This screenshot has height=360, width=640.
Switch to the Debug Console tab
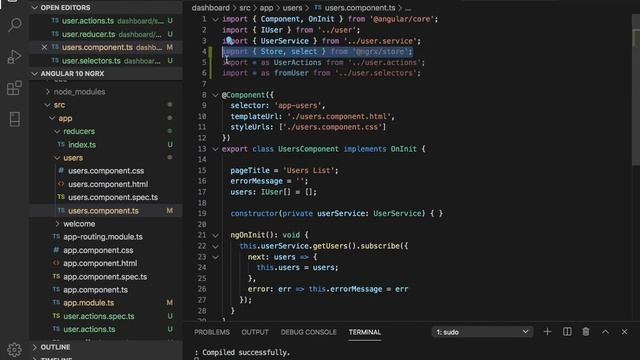309,332
